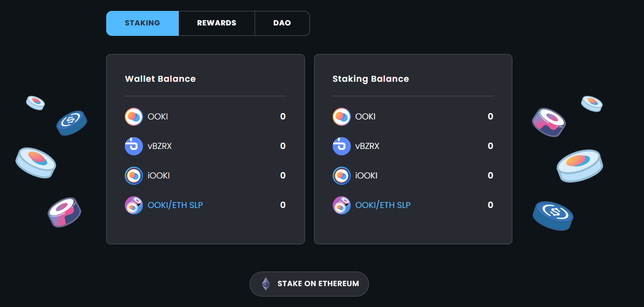The width and height of the screenshot is (644, 307).
Task: Open the Rewards tab
Action: [x=216, y=23]
